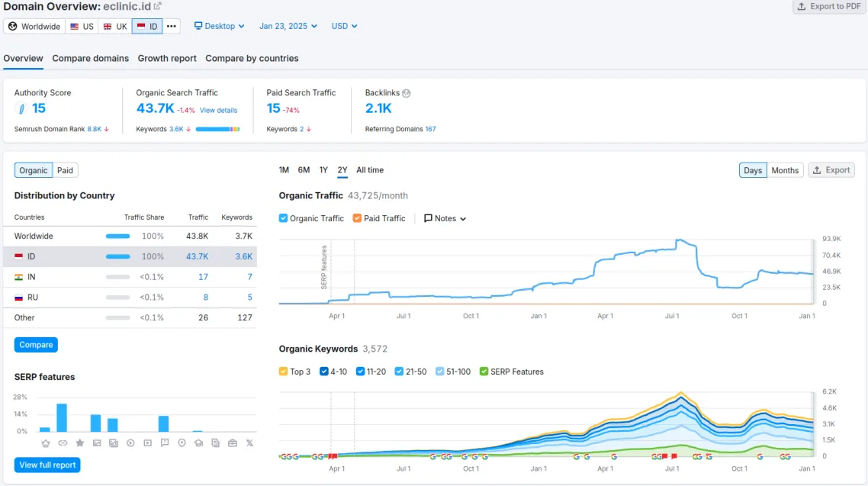Click Russia flag in RU table row
868x486 pixels.
[19, 298]
